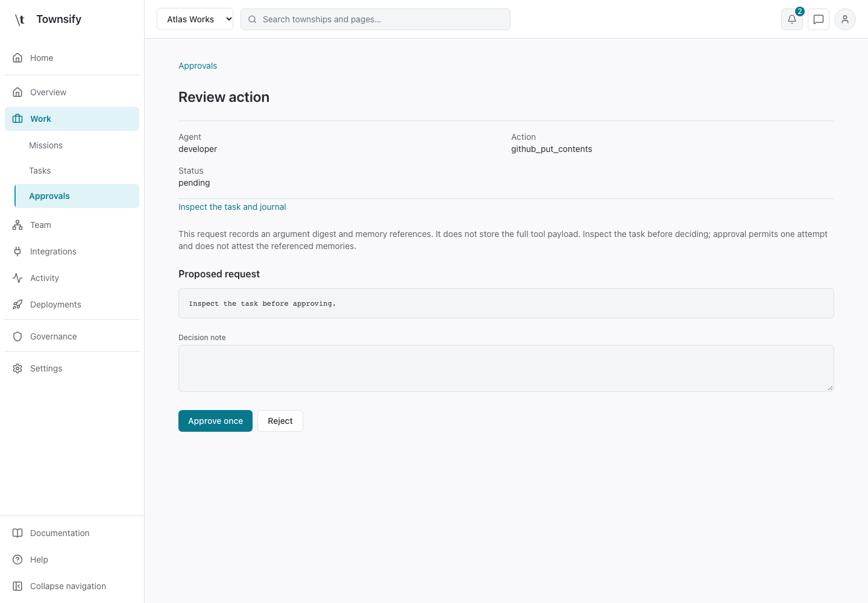The image size is (868, 603).
Task: Click the Team hierarchy icon
Action: [x=17, y=225]
